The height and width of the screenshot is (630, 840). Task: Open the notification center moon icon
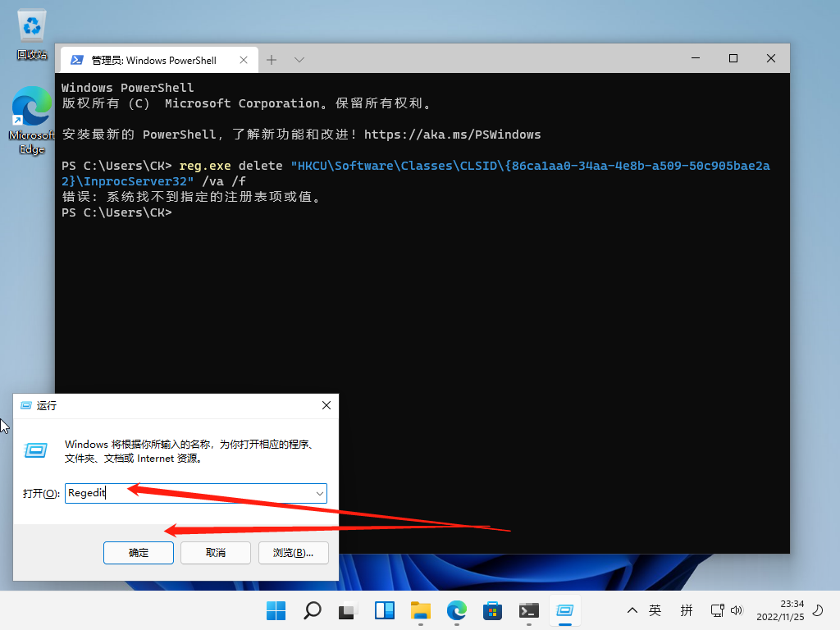[818, 610]
